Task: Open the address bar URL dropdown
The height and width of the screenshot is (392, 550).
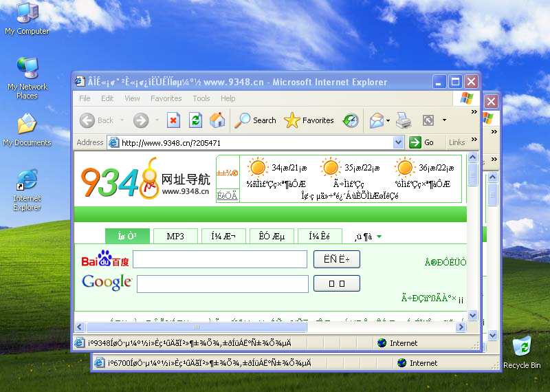Action: 398,142
